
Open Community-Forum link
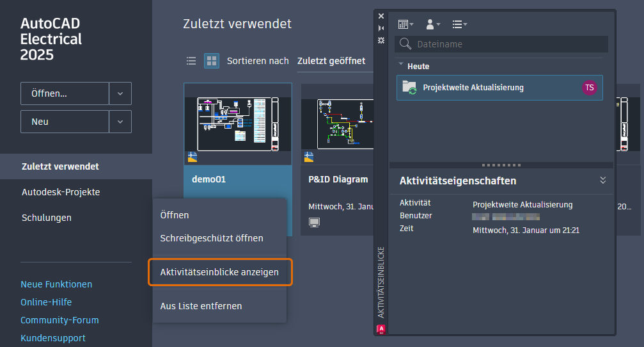pos(59,320)
